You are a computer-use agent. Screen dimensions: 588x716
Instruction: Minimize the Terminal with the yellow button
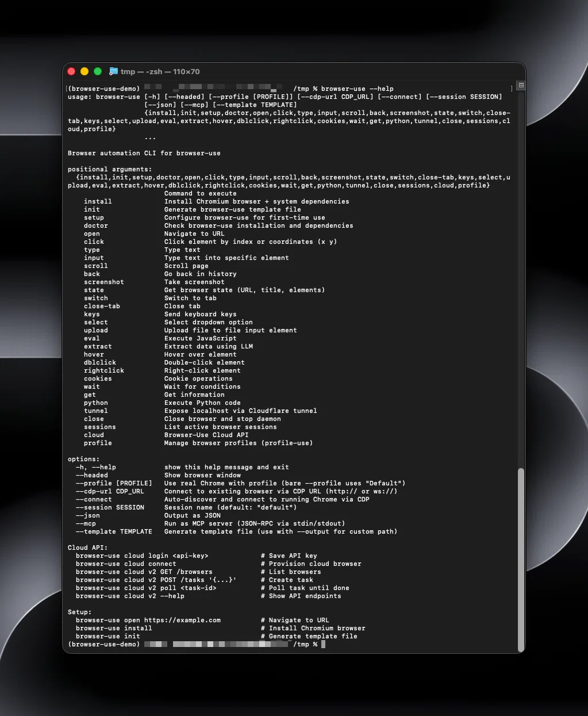click(x=84, y=71)
